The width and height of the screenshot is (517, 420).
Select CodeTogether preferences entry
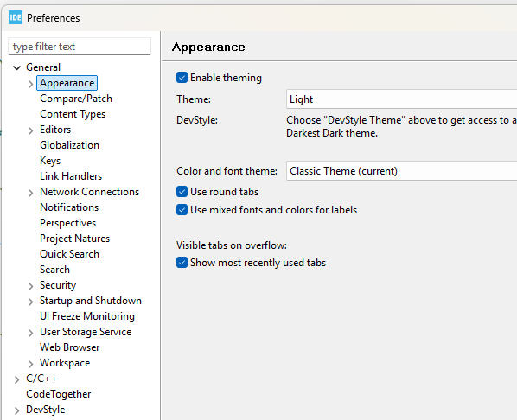pyautogui.click(x=59, y=394)
